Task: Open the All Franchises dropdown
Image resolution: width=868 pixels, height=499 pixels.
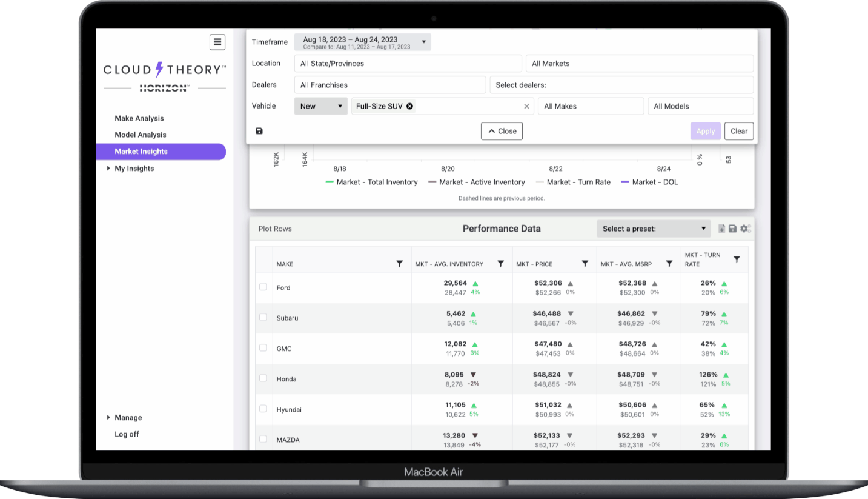Action: point(390,85)
